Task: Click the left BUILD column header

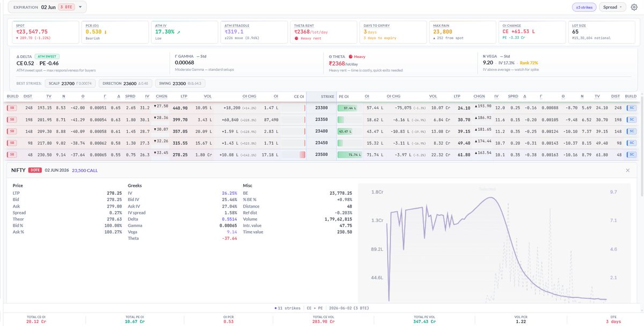Action: pos(12,97)
